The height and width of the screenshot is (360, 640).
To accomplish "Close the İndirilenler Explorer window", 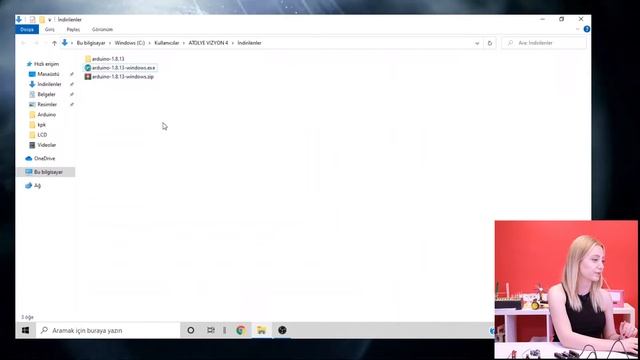I will pyautogui.click(x=581, y=19).
